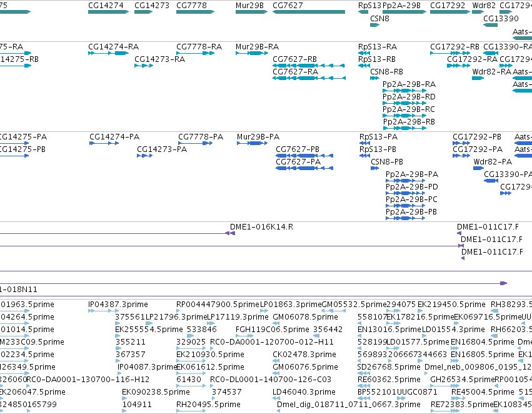Open protein Pp2A-29B-PB label
Image resolution: width=532 pixels, height=414 pixels.
pos(411,212)
